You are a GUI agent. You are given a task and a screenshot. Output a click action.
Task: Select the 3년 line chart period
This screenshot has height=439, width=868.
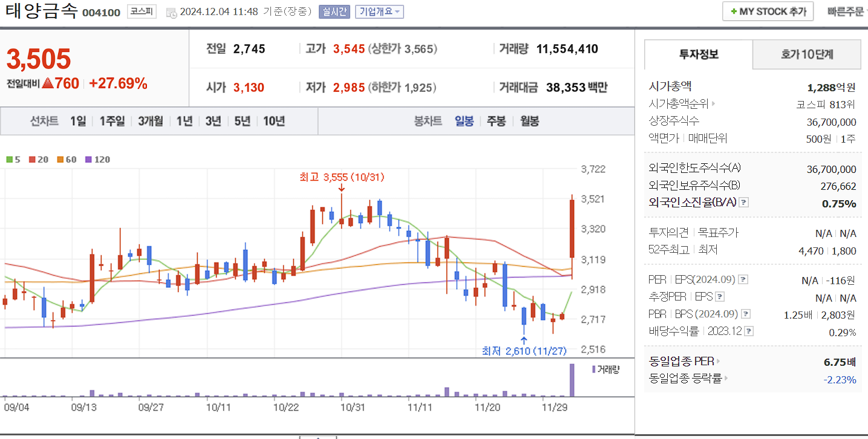[213, 121]
